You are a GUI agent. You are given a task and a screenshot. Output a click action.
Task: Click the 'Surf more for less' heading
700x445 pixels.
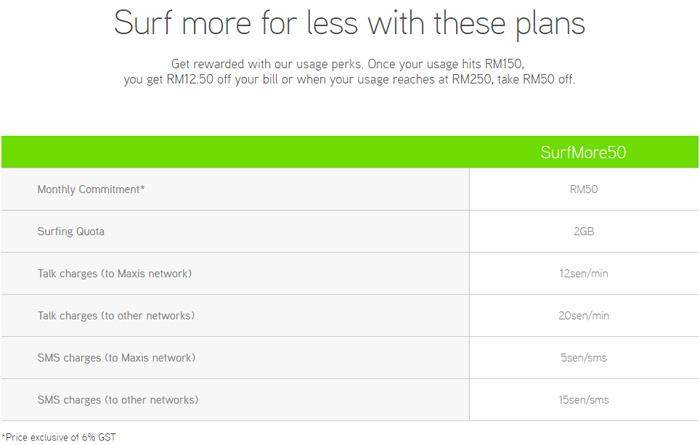[x=350, y=23]
